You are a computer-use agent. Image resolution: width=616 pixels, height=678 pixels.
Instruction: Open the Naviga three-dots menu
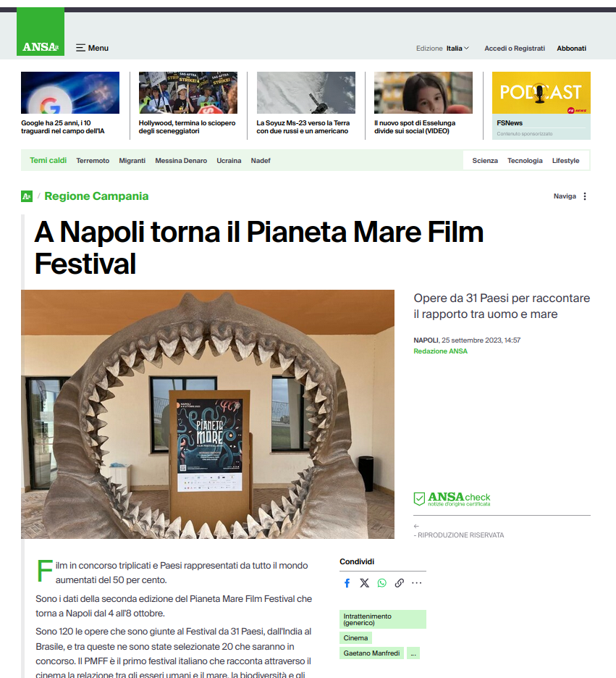click(x=585, y=196)
